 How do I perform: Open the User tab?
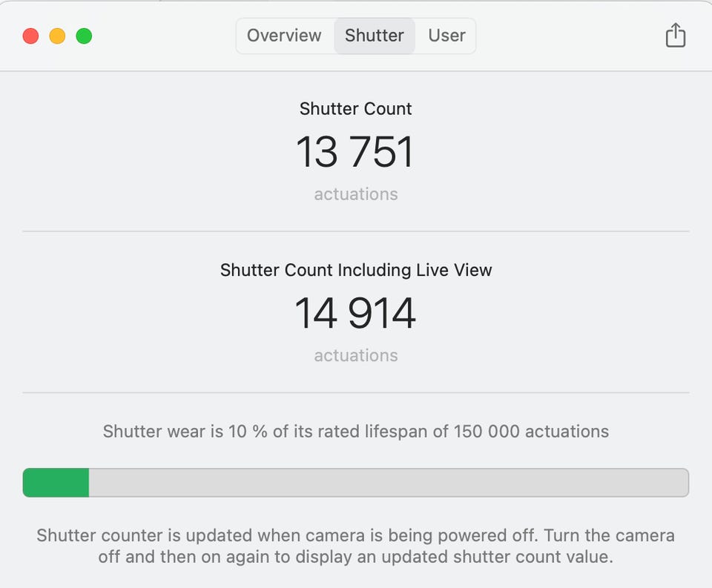pyautogui.click(x=446, y=36)
